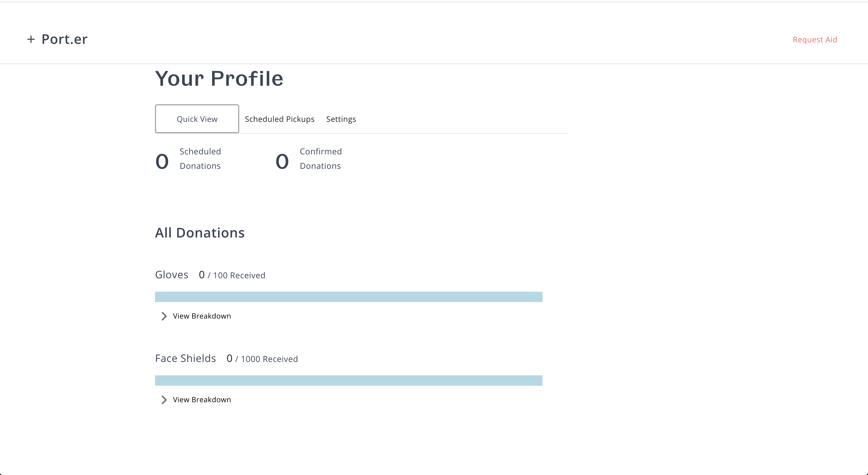868x475 pixels.
Task: Click the Scheduled Donations count number
Action: 162,161
